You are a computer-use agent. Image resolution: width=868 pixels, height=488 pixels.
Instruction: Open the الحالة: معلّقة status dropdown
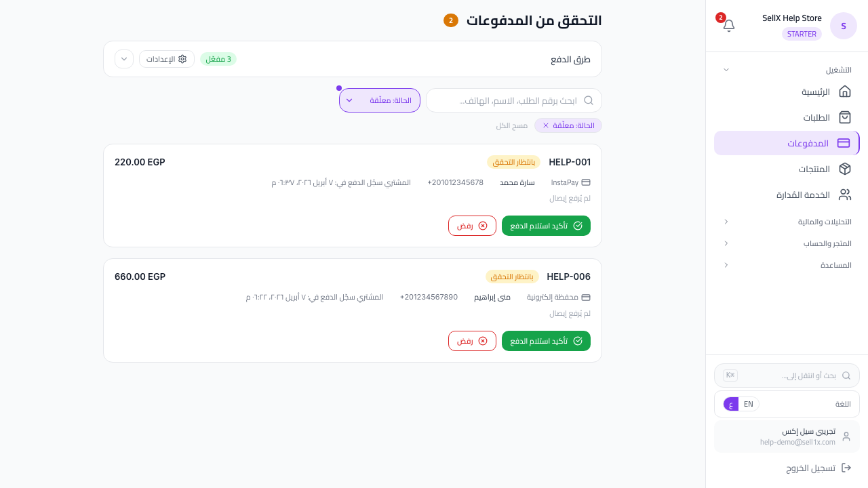(x=380, y=100)
